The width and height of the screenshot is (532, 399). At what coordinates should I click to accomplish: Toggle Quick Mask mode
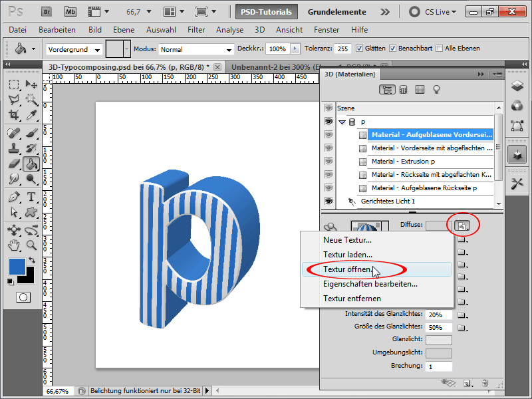pos(23,297)
